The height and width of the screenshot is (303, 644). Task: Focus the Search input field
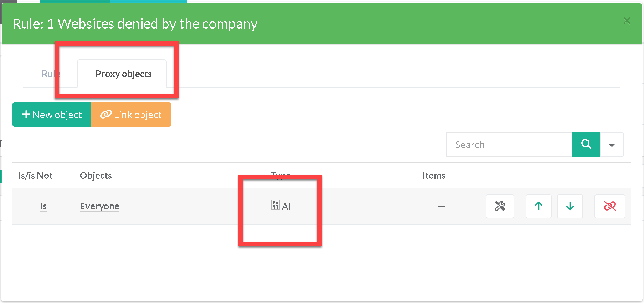509,145
